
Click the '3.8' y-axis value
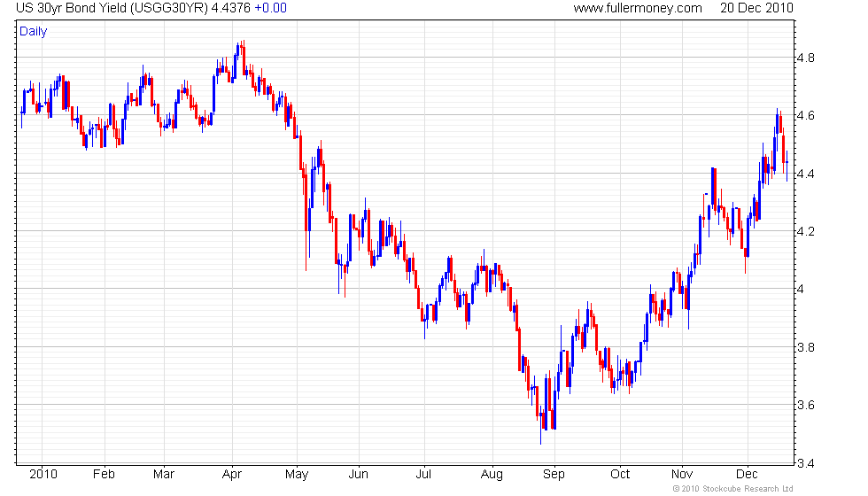coord(805,347)
